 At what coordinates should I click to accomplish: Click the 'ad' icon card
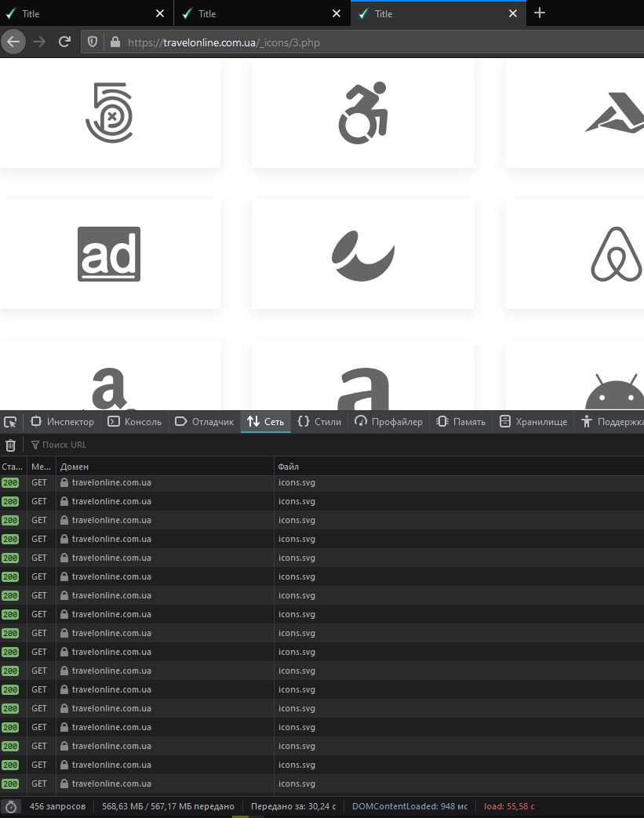pos(109,254)
